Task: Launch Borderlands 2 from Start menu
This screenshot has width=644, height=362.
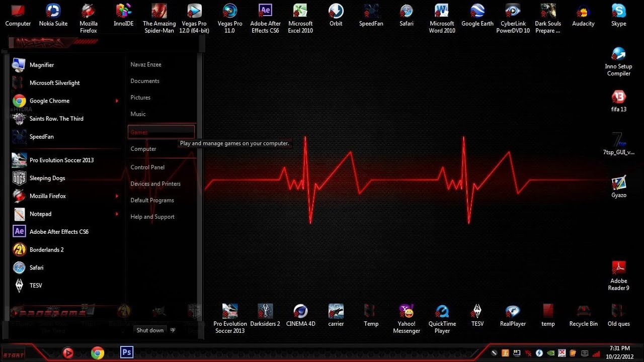Action: pos(64,249)
